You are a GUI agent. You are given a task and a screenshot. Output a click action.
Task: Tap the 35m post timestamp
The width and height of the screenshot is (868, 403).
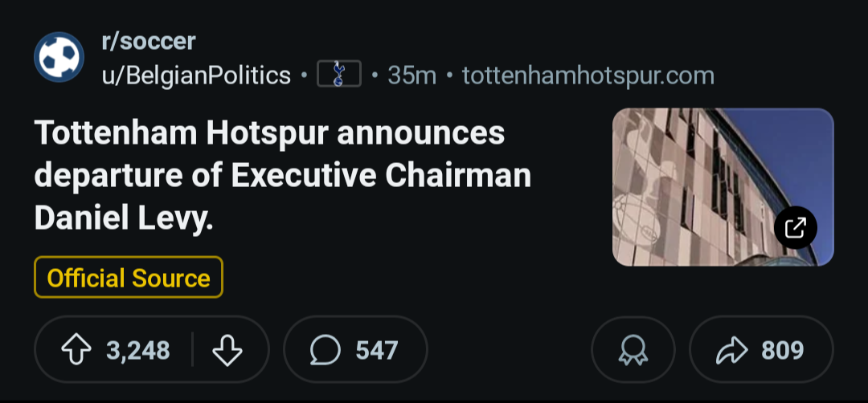click(x=411, y=75)
